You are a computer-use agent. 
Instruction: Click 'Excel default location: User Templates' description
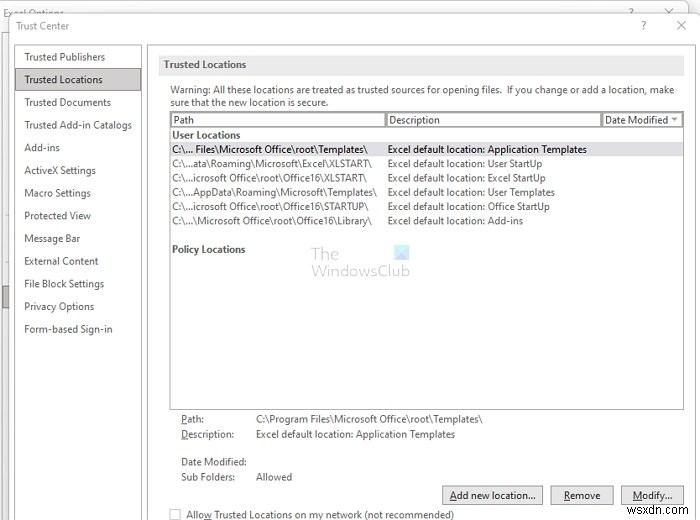tap(471, 192)
